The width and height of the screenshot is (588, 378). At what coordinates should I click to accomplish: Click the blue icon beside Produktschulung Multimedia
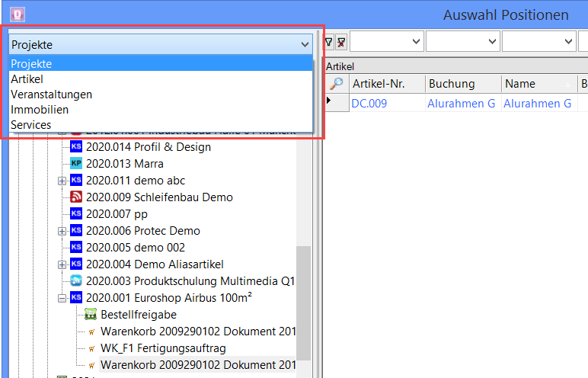(x=76, y=281)
